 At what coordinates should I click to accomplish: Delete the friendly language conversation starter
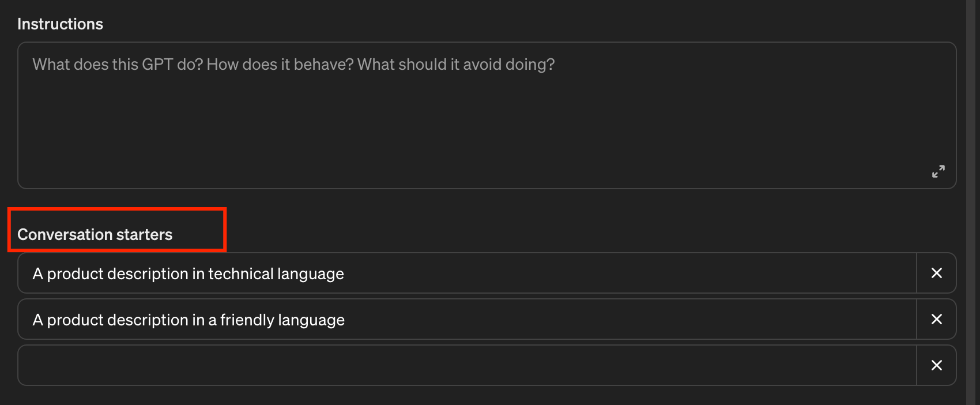pos(937,319)
